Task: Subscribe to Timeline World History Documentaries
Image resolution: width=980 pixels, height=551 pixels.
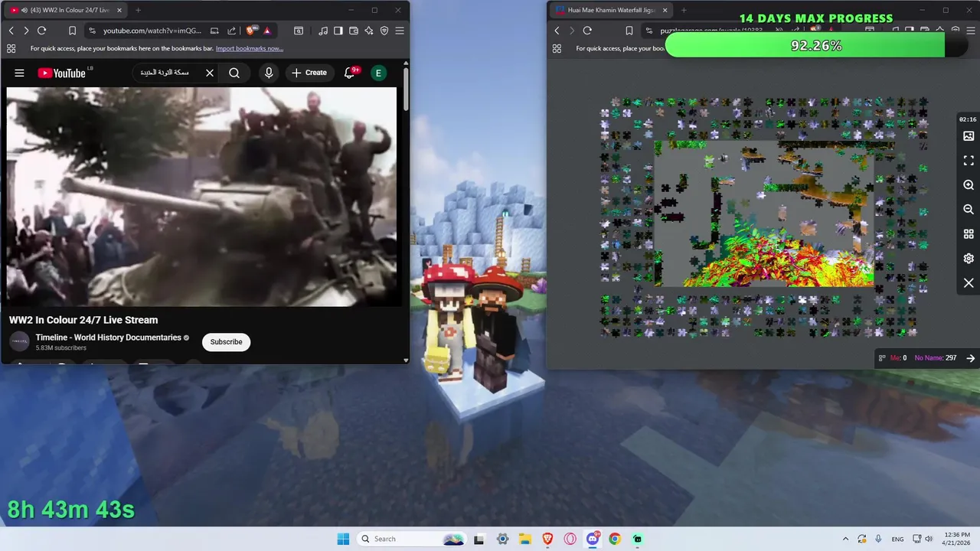Action: click(227, 342)
